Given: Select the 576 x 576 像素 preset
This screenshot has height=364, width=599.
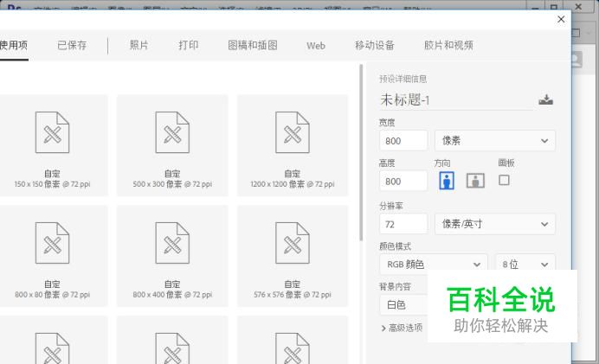Looking at the screenshot, I should (x=293, y=256).
